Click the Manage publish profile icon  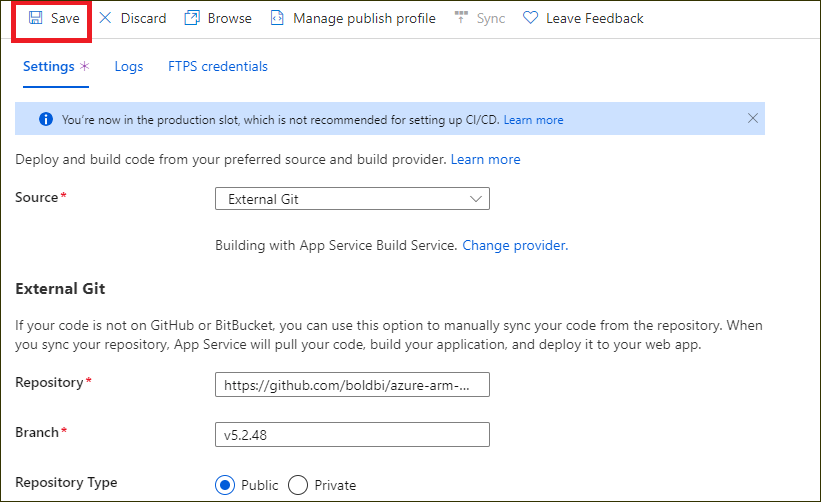click(277, 18)
